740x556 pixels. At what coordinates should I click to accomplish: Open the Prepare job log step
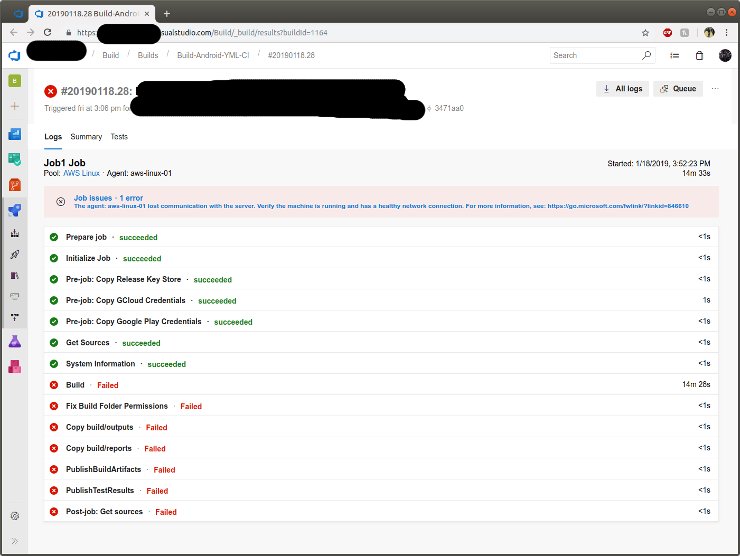(x=381, y=237)
